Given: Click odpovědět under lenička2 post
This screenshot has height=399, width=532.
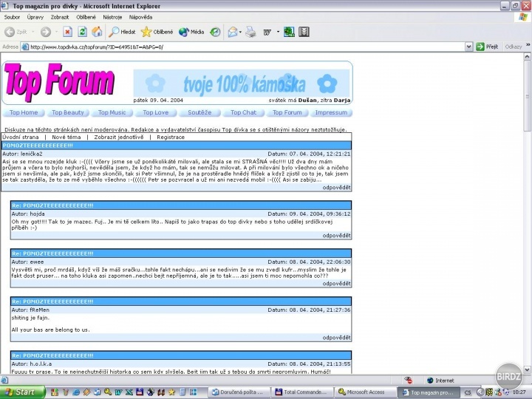Looking at the screenshot, I should point(337,187).
